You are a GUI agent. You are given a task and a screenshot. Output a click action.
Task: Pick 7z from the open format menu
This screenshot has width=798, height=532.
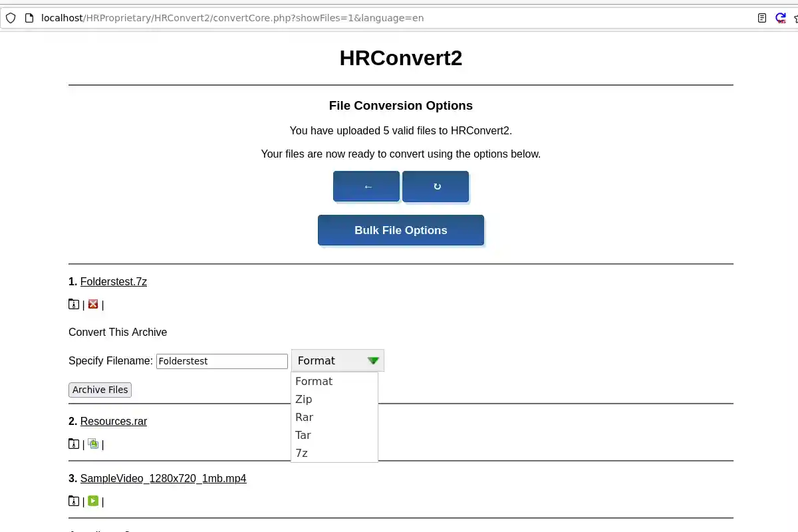pyautogui.click(x=301, y=453)
